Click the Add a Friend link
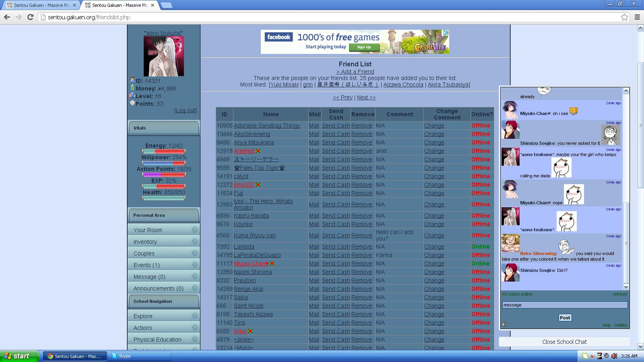This screenshot has height=362, width=644. click(355, 72)
